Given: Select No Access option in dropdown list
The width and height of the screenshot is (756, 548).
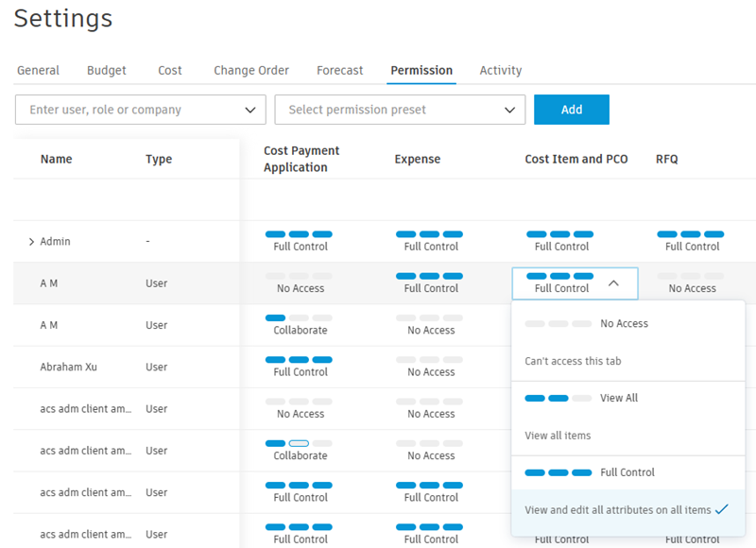Looking at the screenshot, I should [x=624, y=323].
